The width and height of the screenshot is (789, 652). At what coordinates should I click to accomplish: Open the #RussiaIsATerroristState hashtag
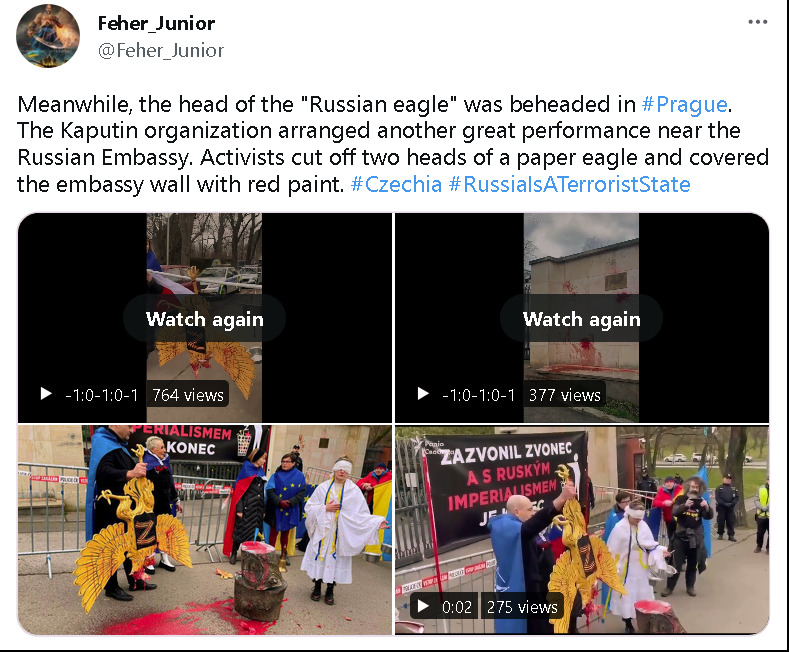pos(569,184)
